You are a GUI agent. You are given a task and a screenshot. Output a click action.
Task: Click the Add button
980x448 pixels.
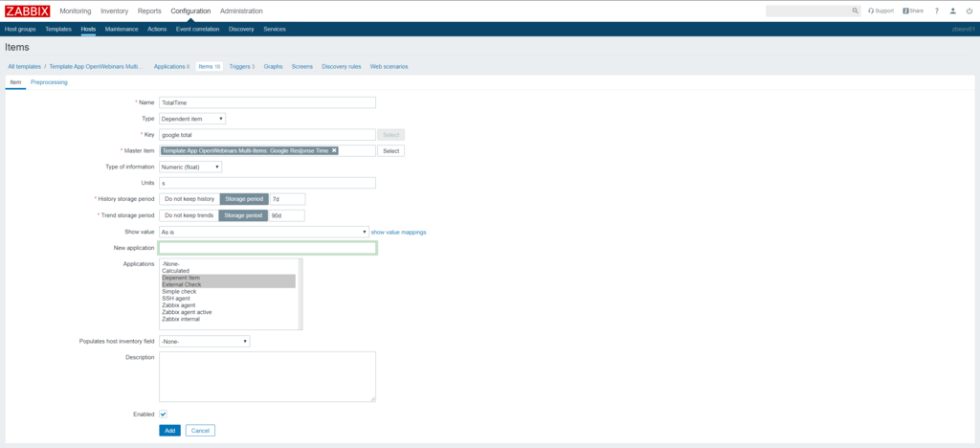(169, 431)
